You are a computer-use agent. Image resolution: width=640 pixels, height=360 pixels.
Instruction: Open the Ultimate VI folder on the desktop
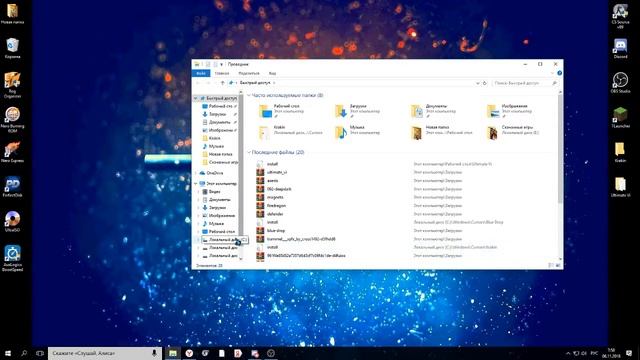620,187
